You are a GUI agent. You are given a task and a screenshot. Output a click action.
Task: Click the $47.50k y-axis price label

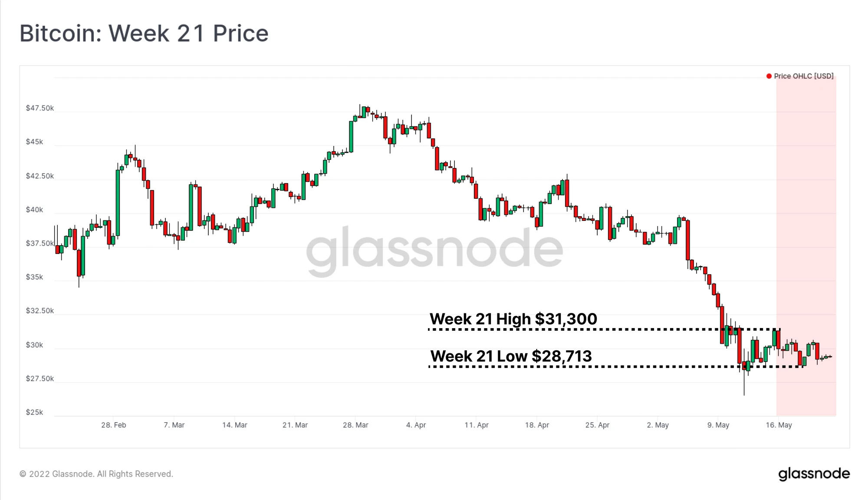40,108
